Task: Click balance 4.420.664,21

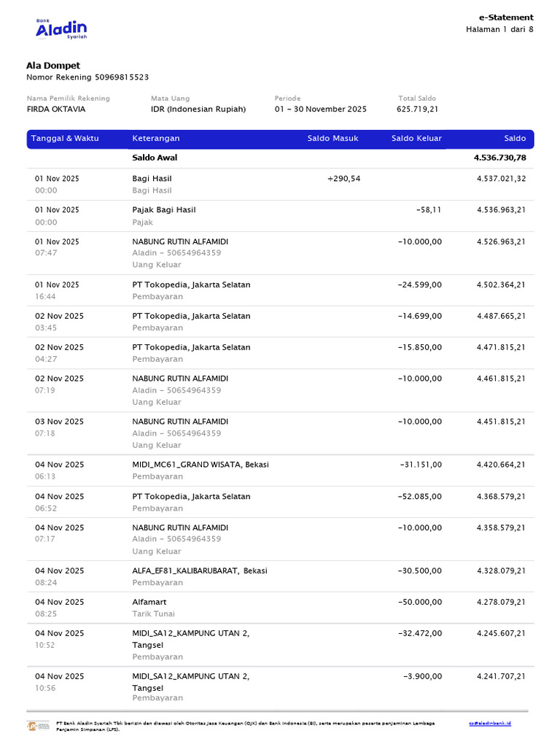Action: pos(502,465)
